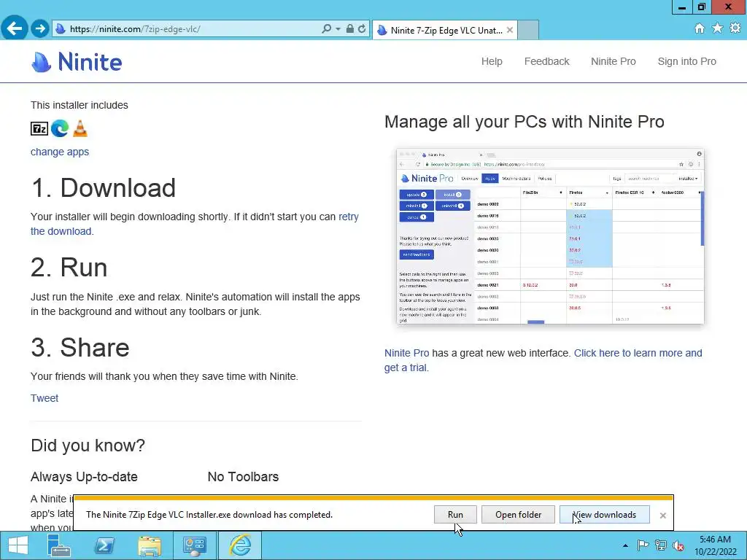Image resolution: width=747 pixels, height=560 pixels.
Task: Click the "Did you know?" heading
Action: [x=88, y=446]
